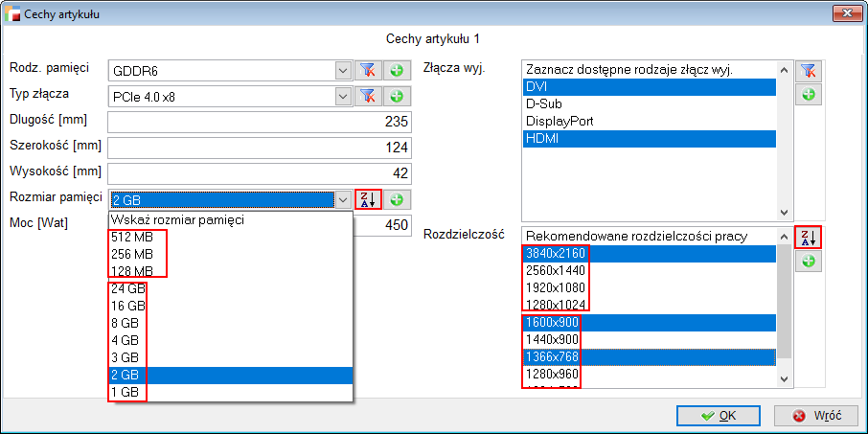
Task: Click the filter icon beside Złącza wyj. list
Action: tap(809, 70)
